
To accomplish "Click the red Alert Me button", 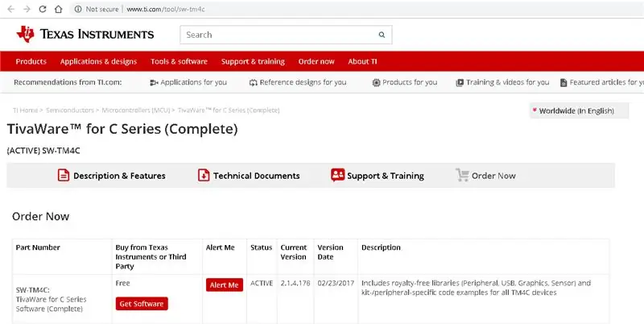I will (x=225, y=285).
